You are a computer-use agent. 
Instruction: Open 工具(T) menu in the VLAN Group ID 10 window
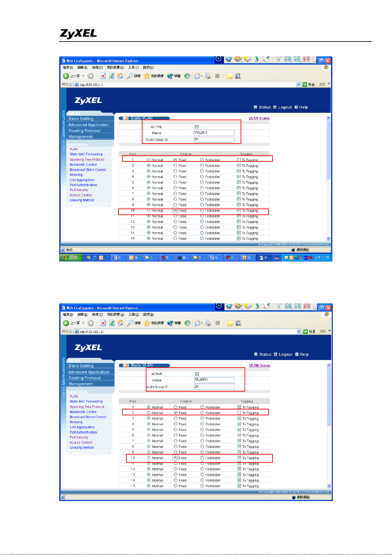tap(133, 68)
